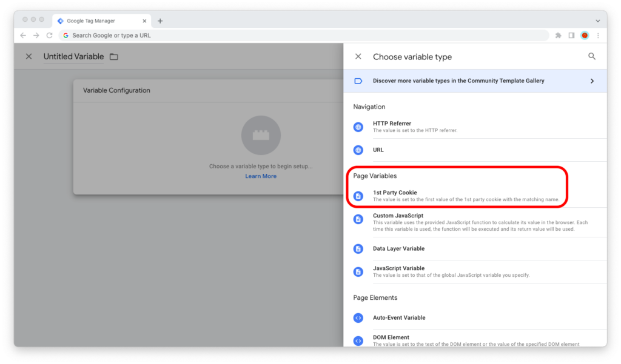Open browser extensions puzzle icon
This screenshot has width=621, height=364.
[x=559, y=35]
